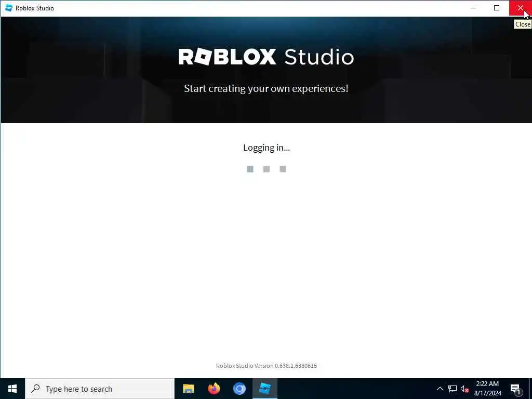Click the muted volume tray icon
532x399 pixels.
pyautogui.click(x=464, y=389)
